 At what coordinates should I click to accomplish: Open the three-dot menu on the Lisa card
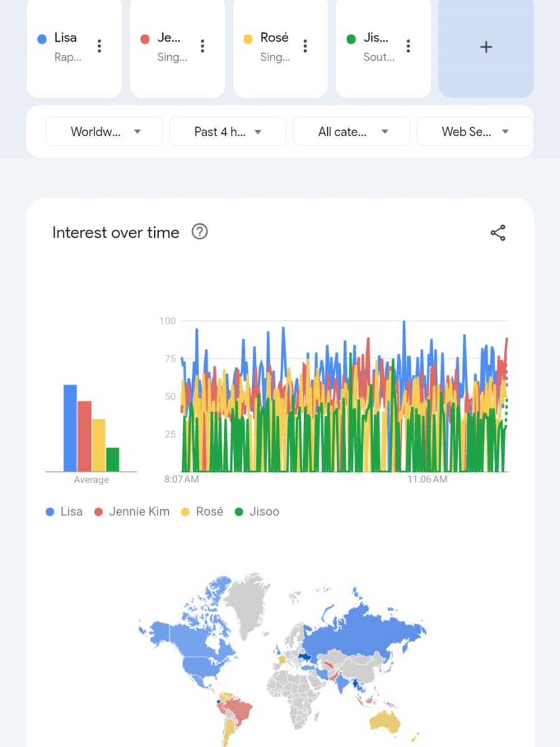click(98, 45)
